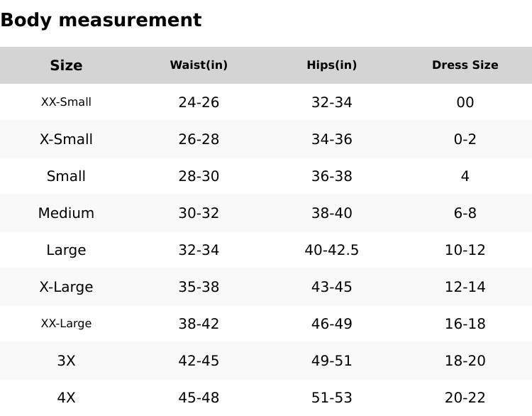
Task: Select the Size column header
Action: pyautogui.click(x=66, y=65)
